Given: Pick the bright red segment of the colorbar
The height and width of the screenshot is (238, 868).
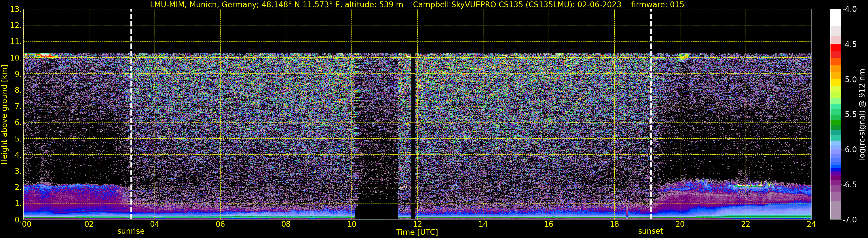Looking at the screenshot, I should click(836, 48).
